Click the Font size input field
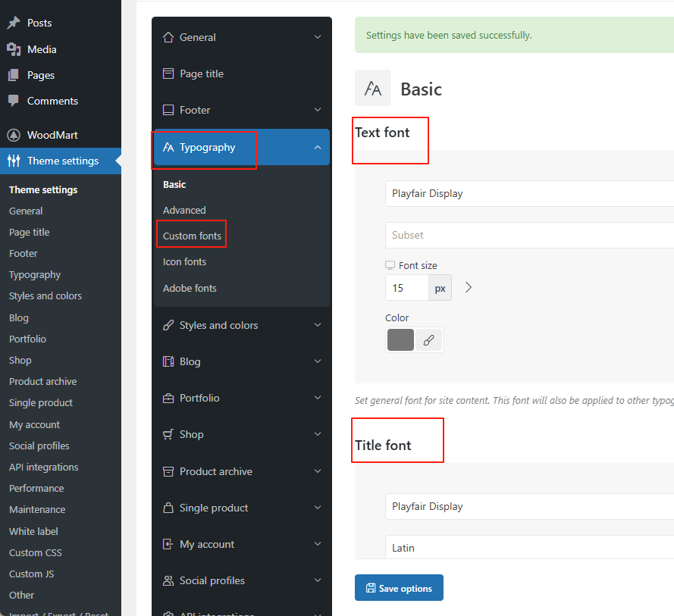The image size is (674, 616). click(x=406, y=288)
